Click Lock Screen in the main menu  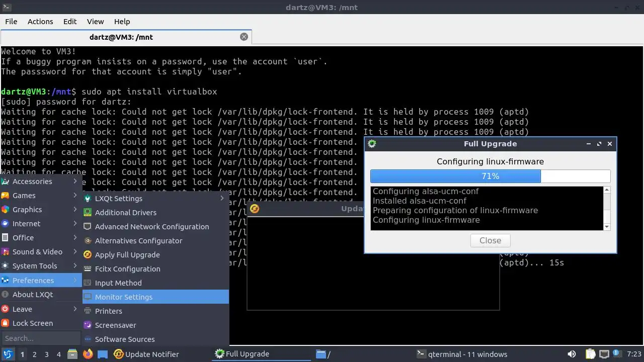tap(41, 323)
